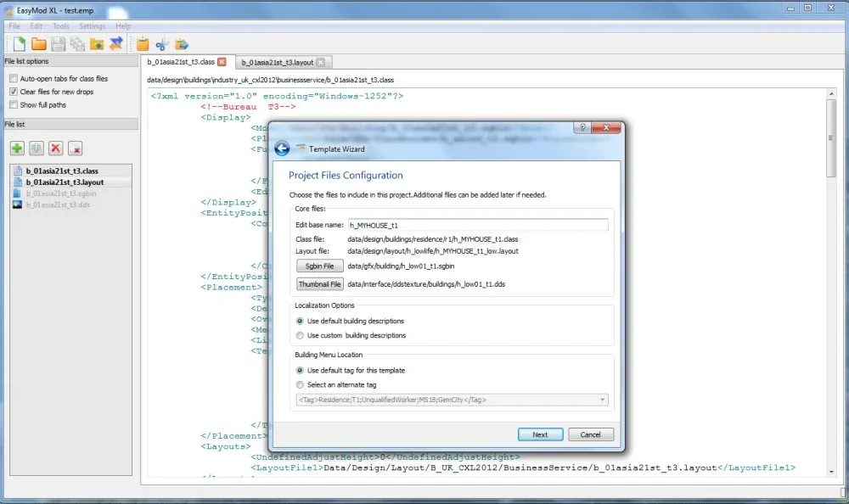
Task: Click the open folder toolbar icon
Action: (39, 44)
